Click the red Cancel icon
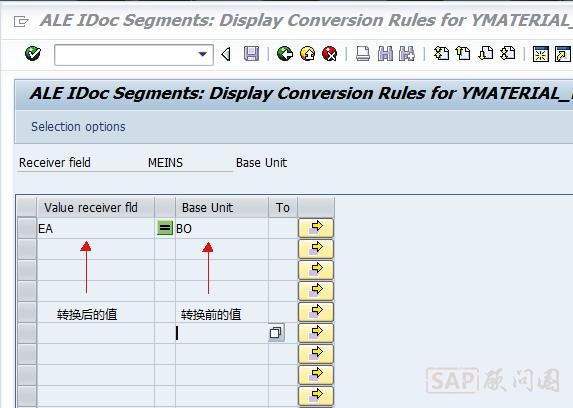The width and height of the screenshot is (573, 408). click(x=330, y=54)
